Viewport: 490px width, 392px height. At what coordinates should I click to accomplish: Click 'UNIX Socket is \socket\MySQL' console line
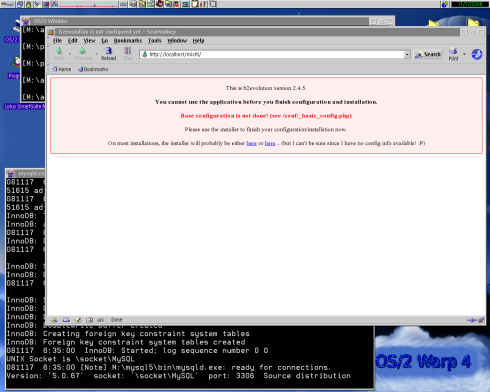click(70, 359)
